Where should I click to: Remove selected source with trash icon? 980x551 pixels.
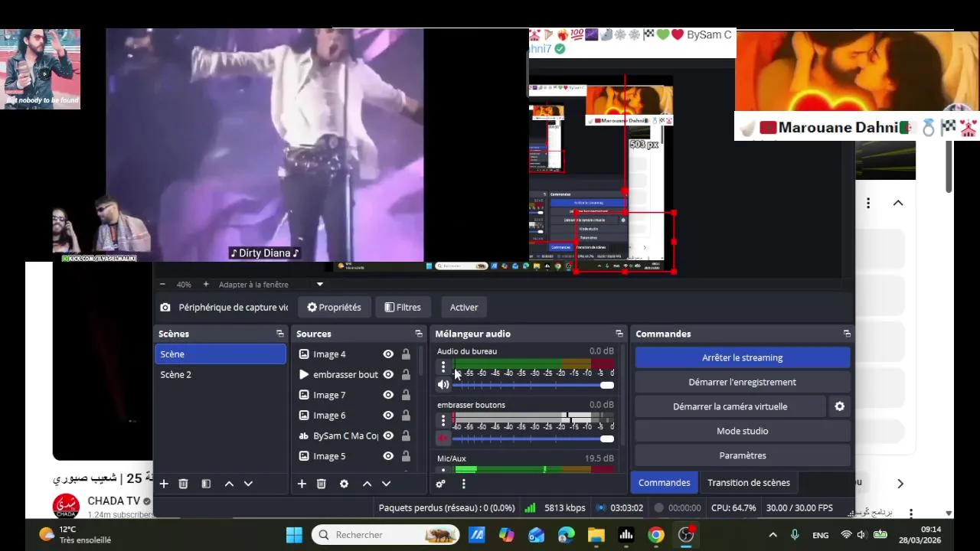tap(322, 484)
